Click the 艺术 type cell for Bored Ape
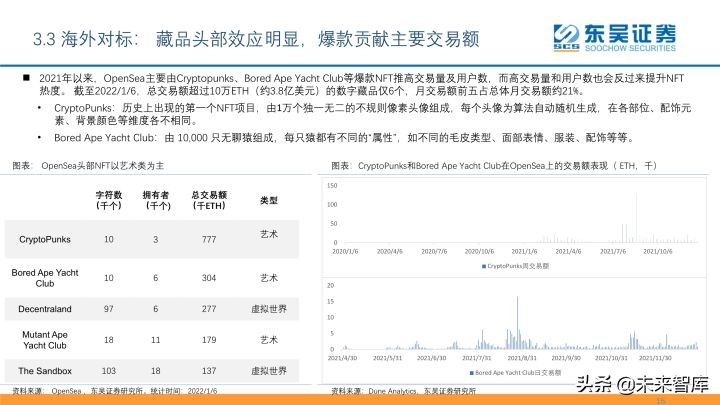The image size is (720, 405). click(269, 278)
